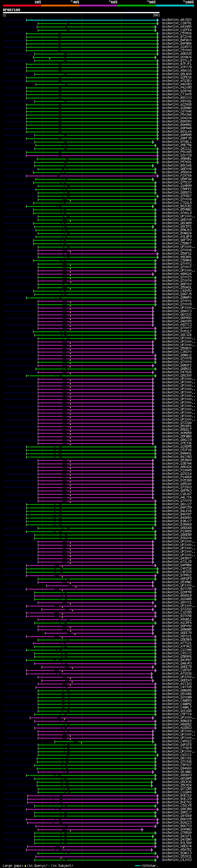The width and height of the screenshot is (197, 868).
Task: Click hit label UniRef100_Q86EN9
Action: (x=177, y=535)
